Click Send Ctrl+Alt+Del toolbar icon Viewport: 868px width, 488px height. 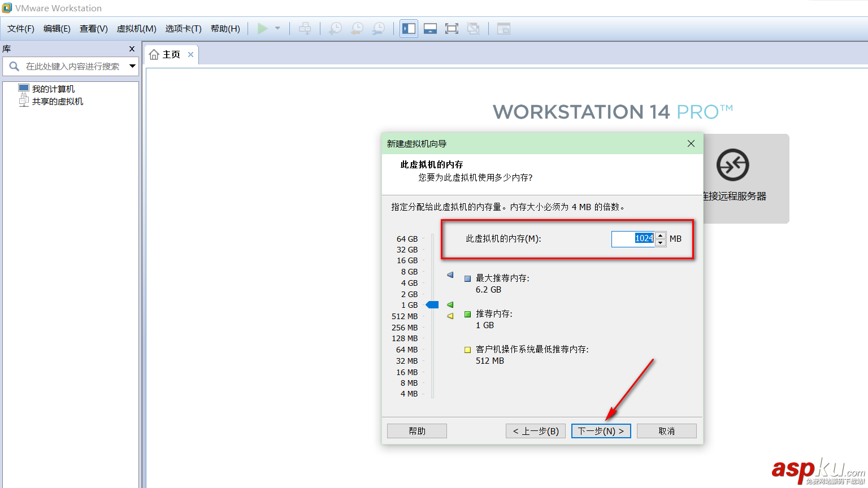(305, 28)
